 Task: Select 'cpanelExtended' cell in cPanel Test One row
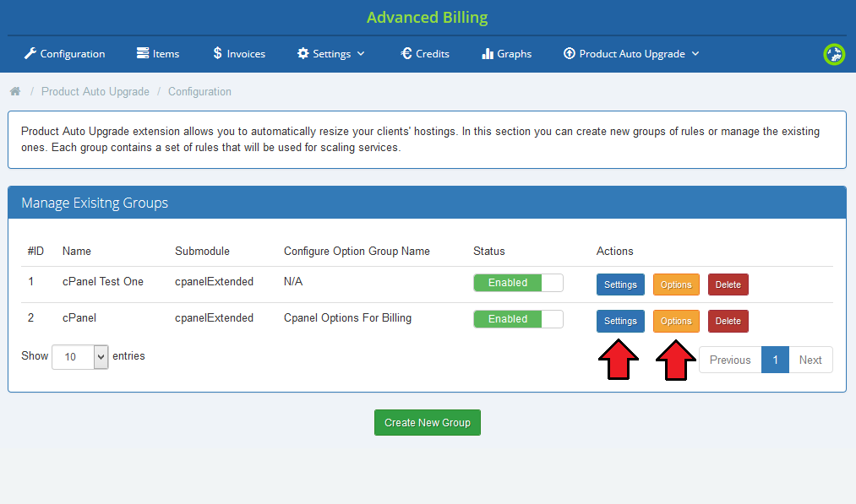[214, 281]
